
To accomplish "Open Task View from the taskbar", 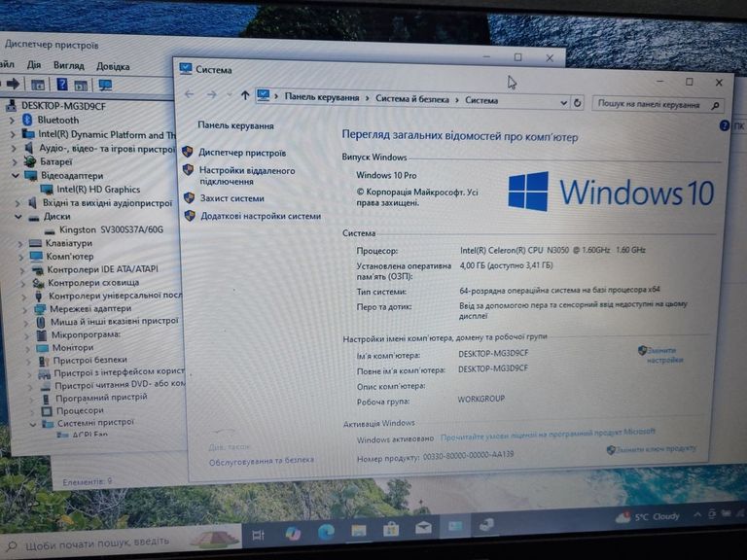I will pos(258,536).
